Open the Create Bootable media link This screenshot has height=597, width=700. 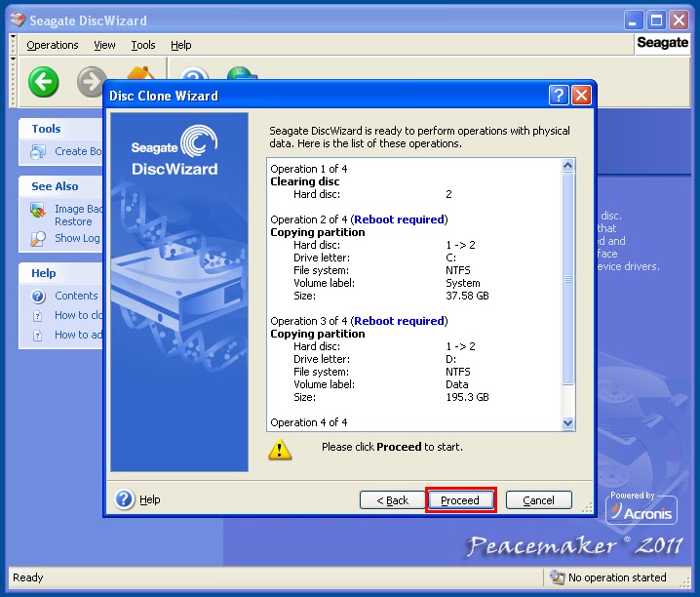pyautogui.click(x=78, y=151)
